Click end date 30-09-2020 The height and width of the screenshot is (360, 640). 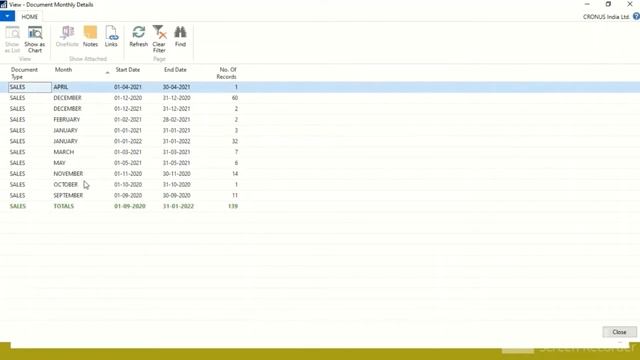[x=176, y=195]
